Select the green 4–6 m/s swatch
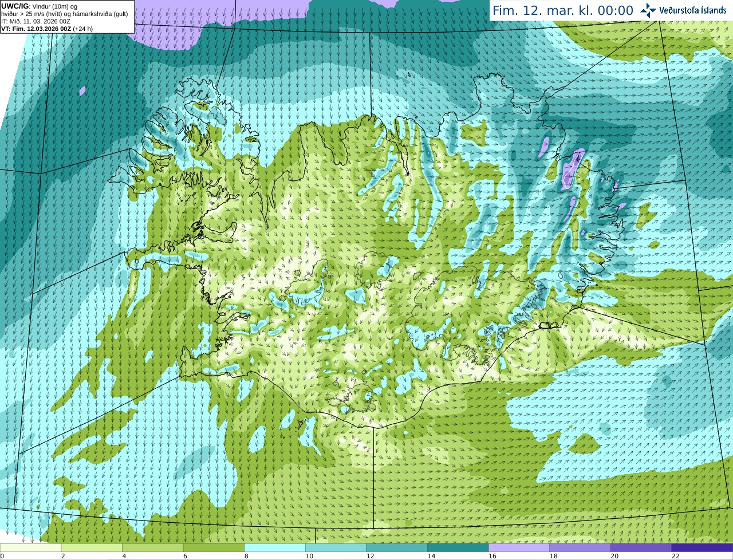This screenshot has width=733, height=560. pos(152,547)
